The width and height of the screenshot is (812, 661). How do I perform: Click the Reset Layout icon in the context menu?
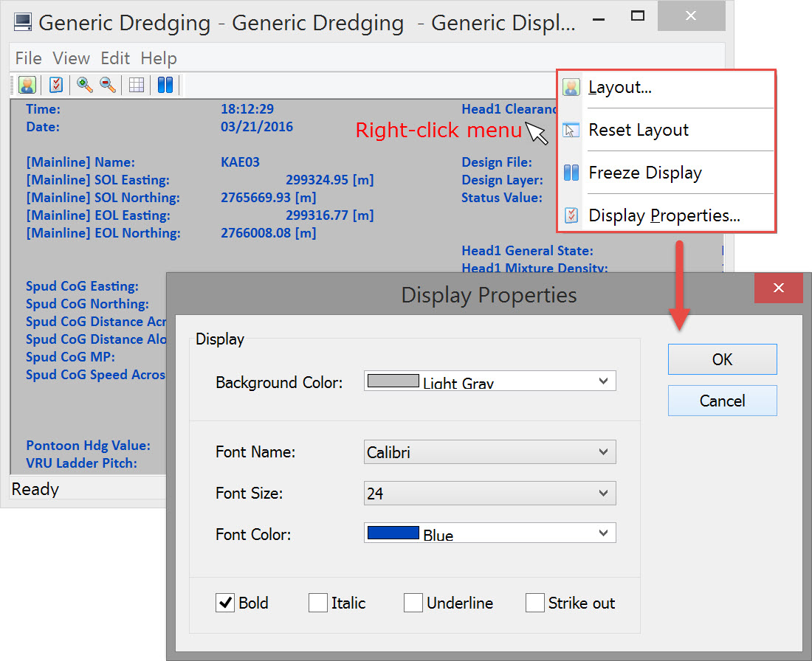(571, 131)
